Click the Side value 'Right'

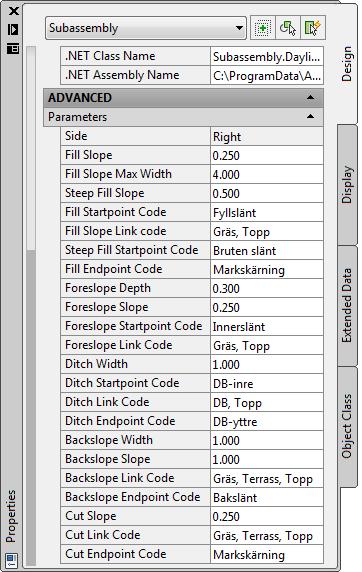[267, 136]
